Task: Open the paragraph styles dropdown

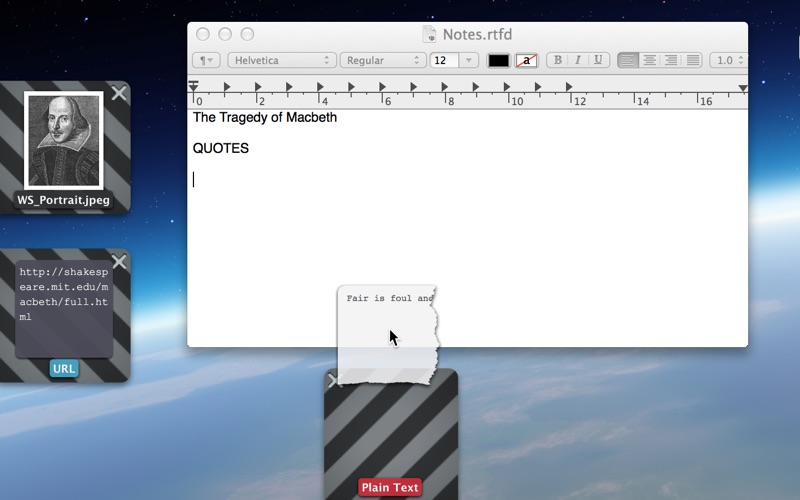Action: point(206,60)
